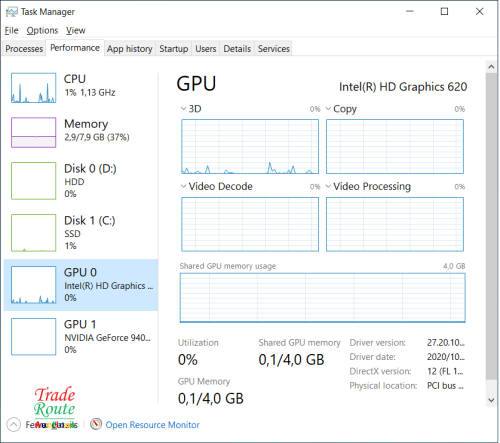
Task: Select the Disk 0 (D:) label
Action: (x=90, y=169)
